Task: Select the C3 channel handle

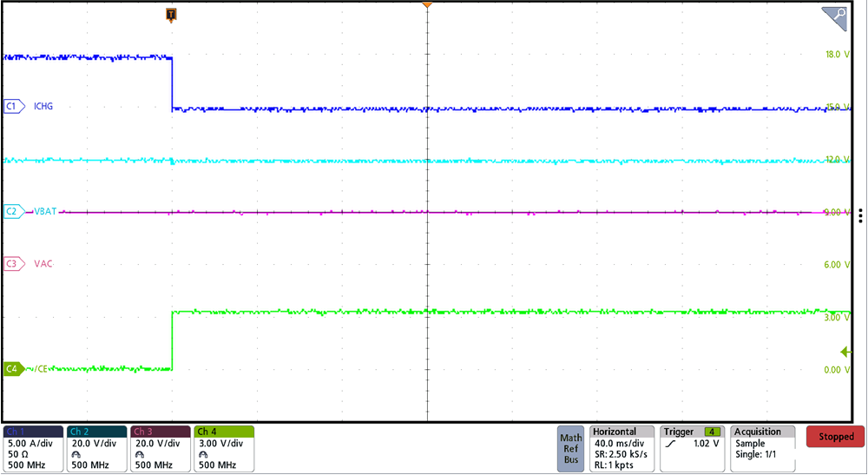Action: pyautogui.click(x=12, y=263)
